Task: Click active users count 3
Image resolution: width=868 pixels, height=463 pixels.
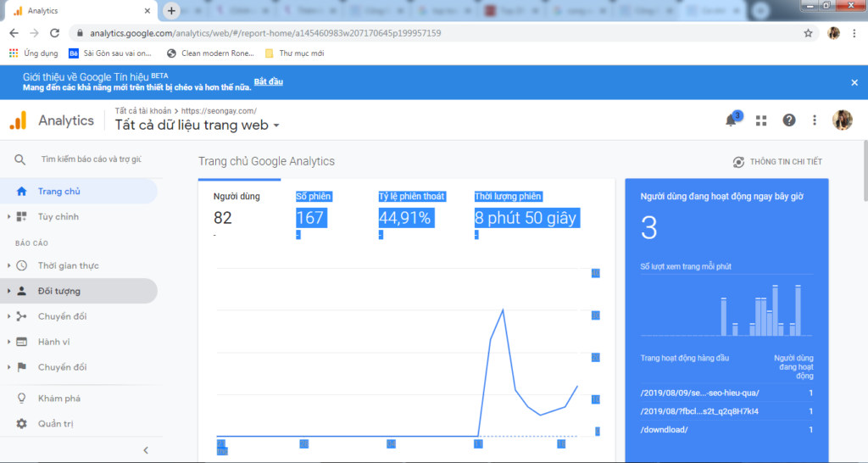Action: (648, 227)
